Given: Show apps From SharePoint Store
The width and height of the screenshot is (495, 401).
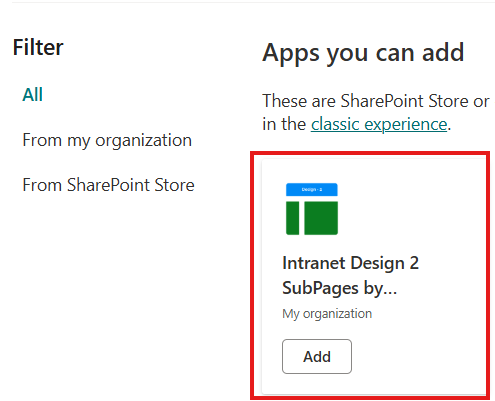Looking at the screenshot, I should 108,185.
